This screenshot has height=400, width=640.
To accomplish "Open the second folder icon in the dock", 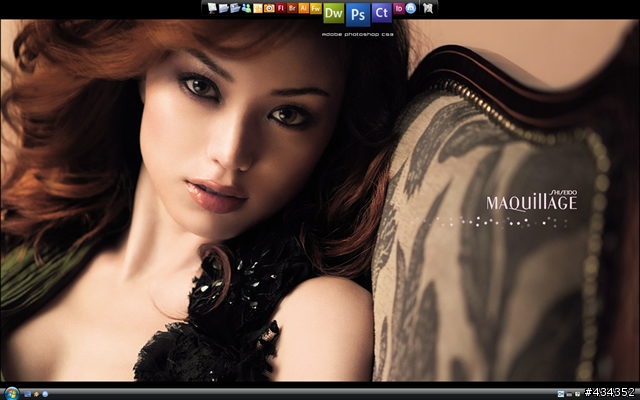I will click(235, 8).
